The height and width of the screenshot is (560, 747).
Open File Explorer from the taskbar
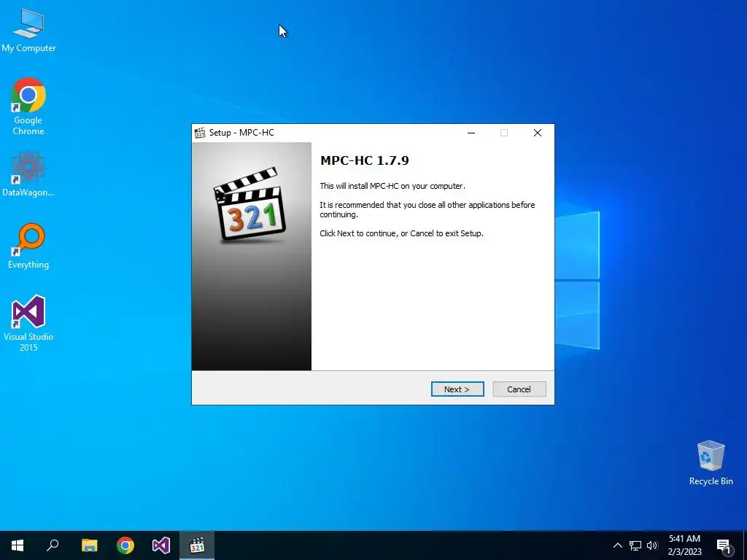(89, 545)
